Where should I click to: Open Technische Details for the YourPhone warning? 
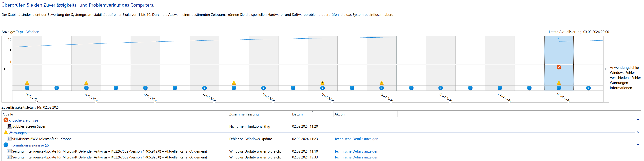[356, 139]
